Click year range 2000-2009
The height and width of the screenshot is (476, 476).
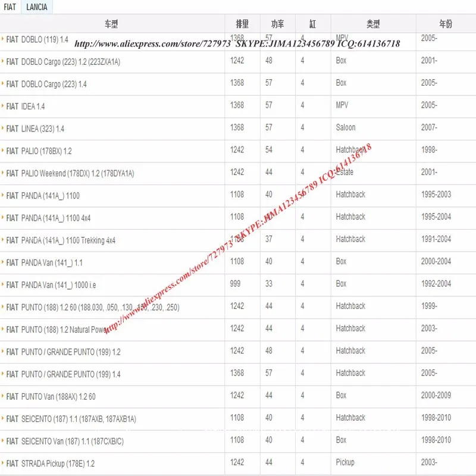(436, 395)
